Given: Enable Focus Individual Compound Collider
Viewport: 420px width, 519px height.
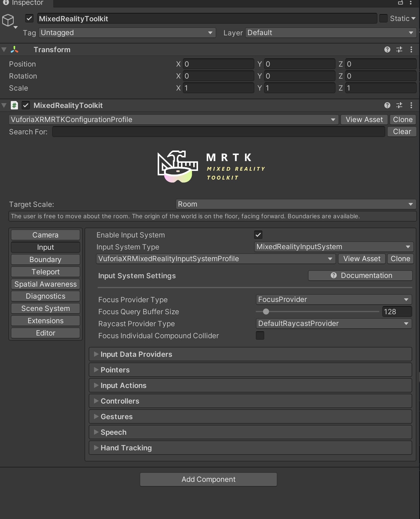Looking at the screenshot, I should pyautogui.click(x=260, y=336).
